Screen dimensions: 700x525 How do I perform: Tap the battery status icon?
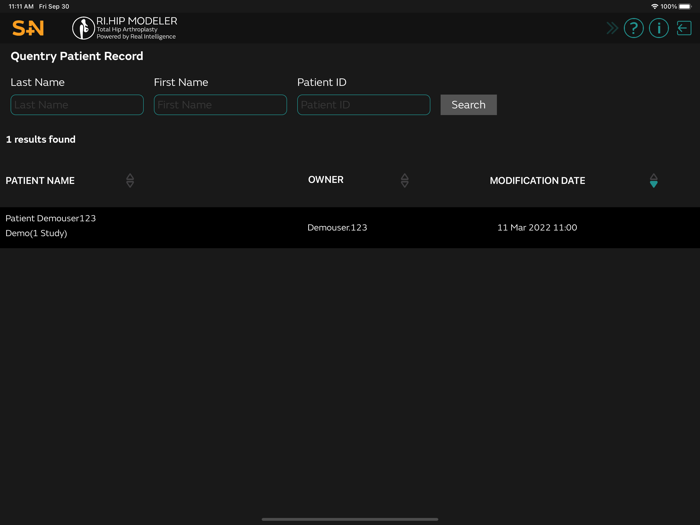[685, 6]
